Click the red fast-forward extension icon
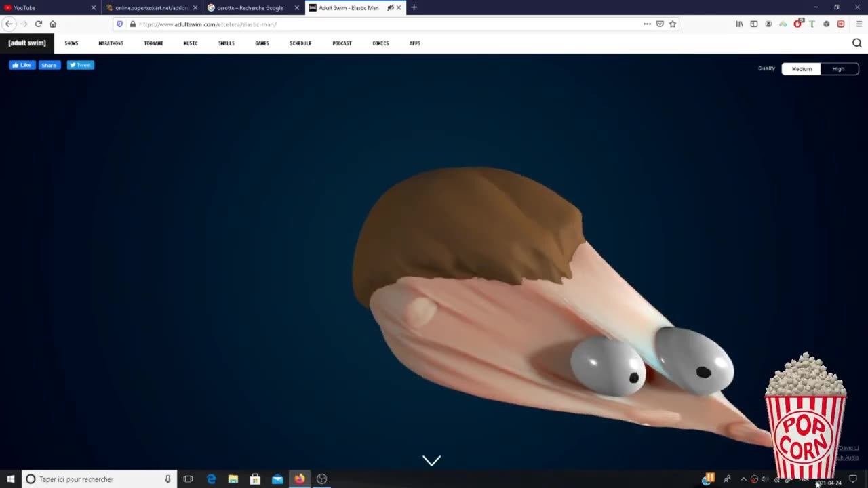The height and width of the screenshot is (488, 868). coord(841,24)
